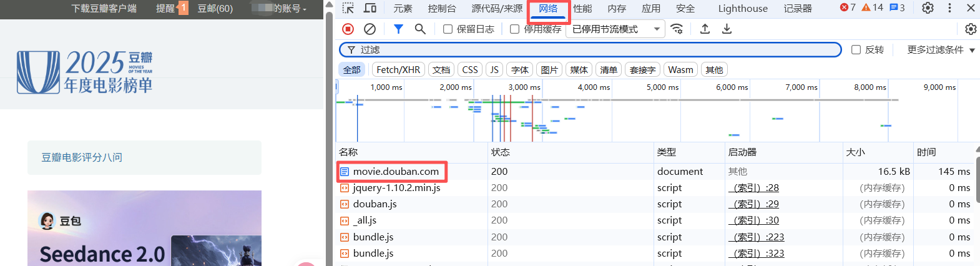Open the 3 issues indicator
980x266 pixels.
click(897, 7)
